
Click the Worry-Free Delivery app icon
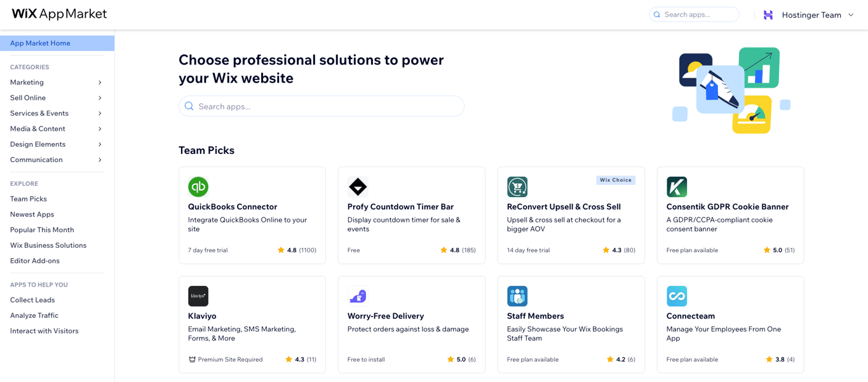[x=358, y=296]
